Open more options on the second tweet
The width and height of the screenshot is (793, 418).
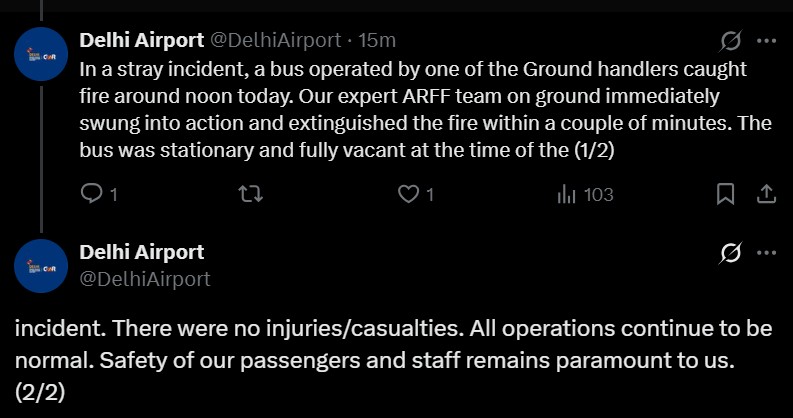tap(766, 254)
